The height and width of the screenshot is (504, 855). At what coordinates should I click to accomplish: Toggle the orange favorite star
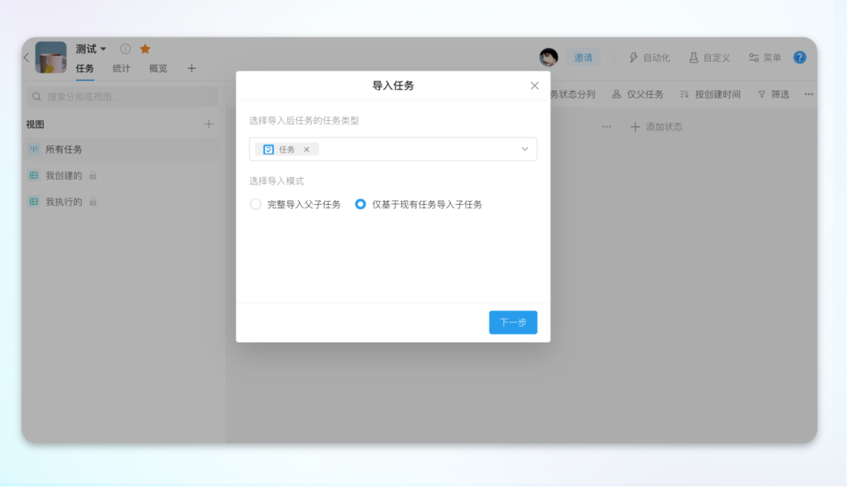point(145,49)
